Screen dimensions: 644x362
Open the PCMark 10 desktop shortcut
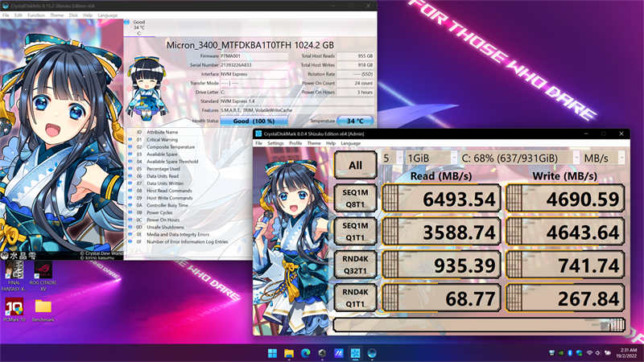pos(14,310)
